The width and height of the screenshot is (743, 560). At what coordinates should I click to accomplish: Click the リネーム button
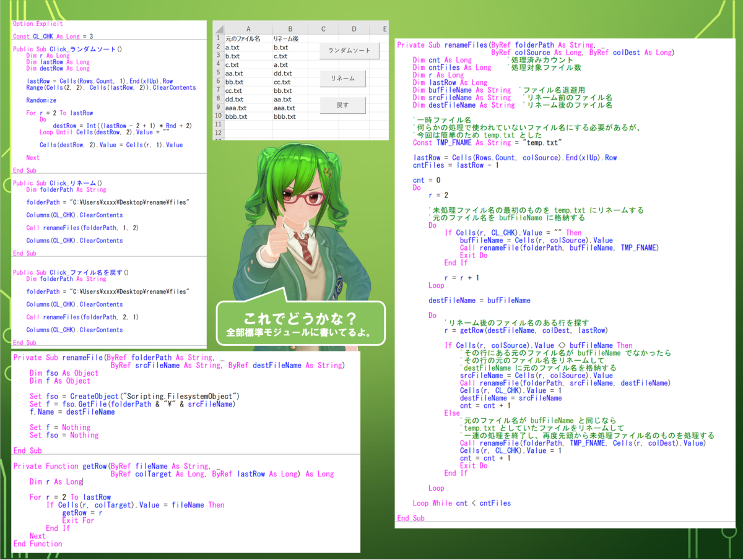point(342,79)
